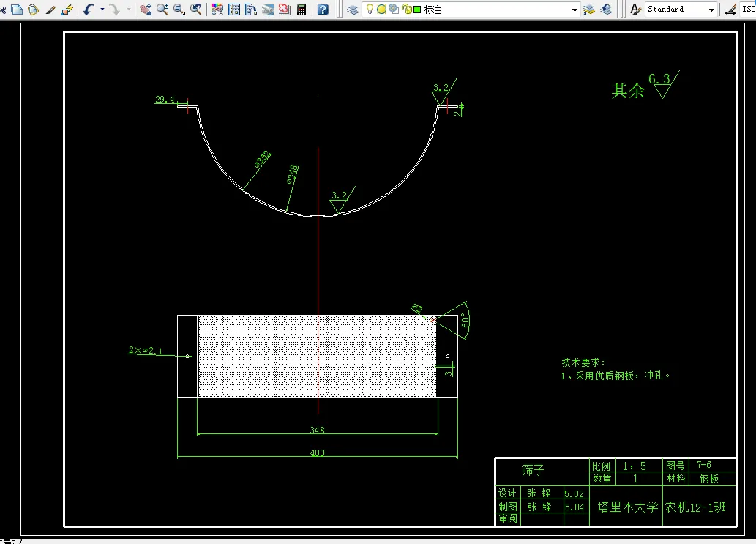The height and width of the screenshot is (544, 756).
Task: Click the 1:5 scale value
Action: point(634,466)
